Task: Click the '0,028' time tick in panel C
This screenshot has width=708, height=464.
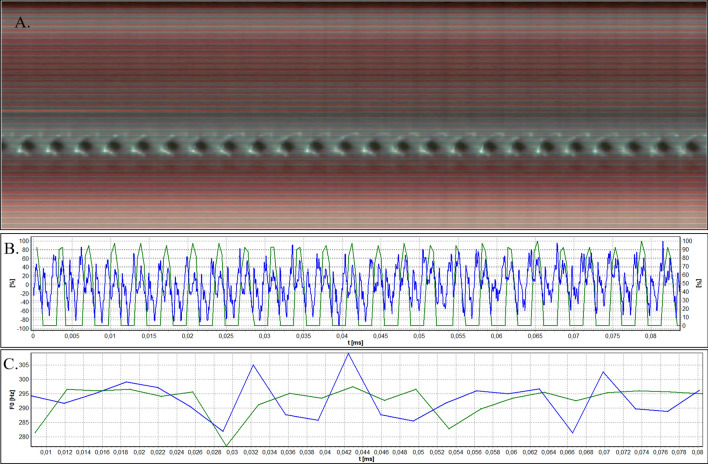Action: (214, 452)
